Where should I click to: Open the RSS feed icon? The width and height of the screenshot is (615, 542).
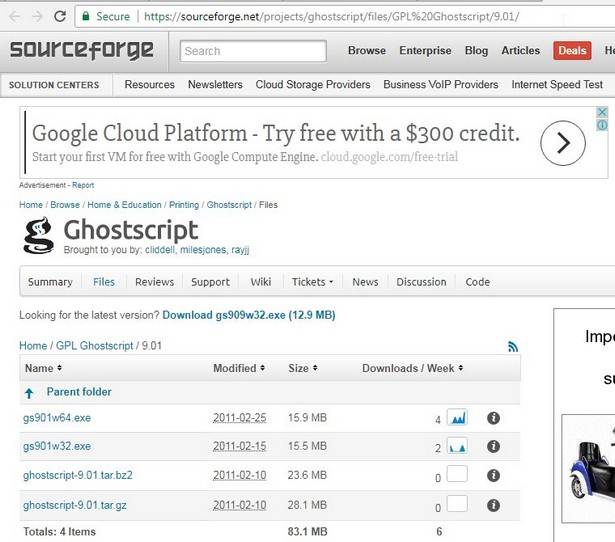(x=513, y=346)
